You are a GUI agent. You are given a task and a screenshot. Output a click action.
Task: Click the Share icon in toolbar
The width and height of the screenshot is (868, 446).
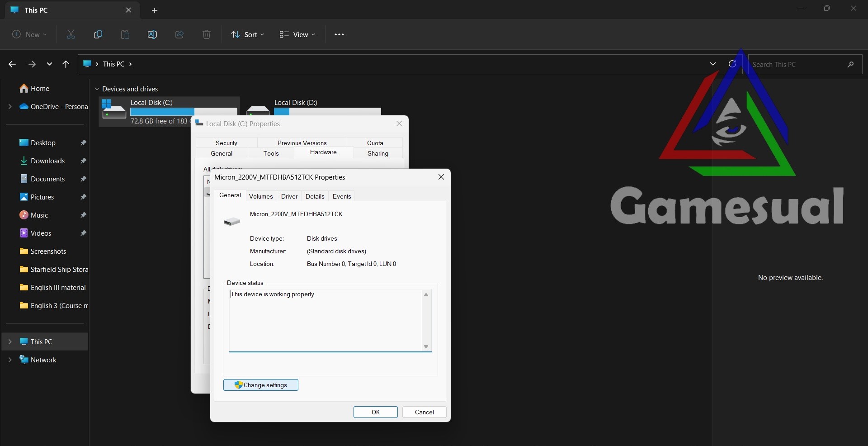point(179,35)
